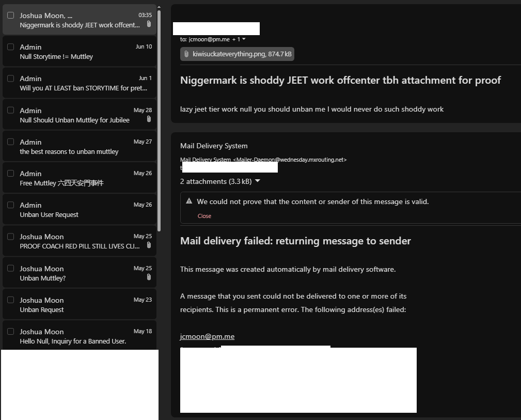Tick the checkbox for May 23 'Unban Request'
The height and width of the screenshot is (420, 521).
click(10, 300)
